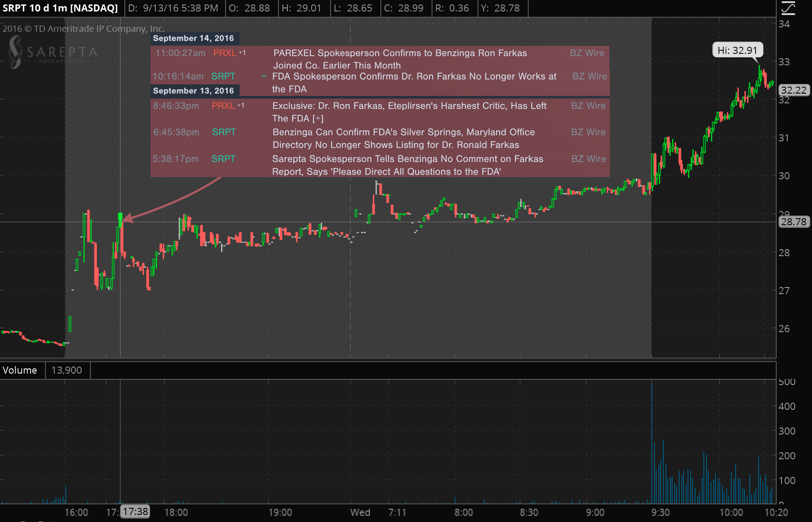
Task: Click the SRPT ticker on the 6:45:38pm row
Action: point(224,132)
